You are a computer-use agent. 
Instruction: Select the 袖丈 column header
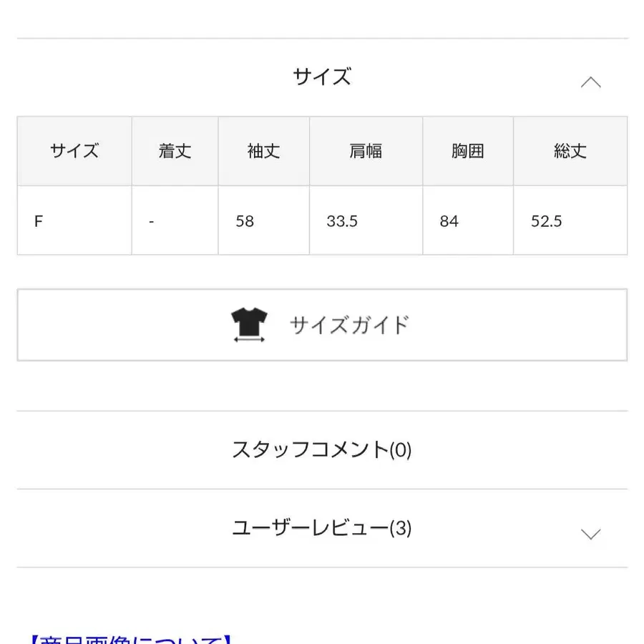point(263,151)
